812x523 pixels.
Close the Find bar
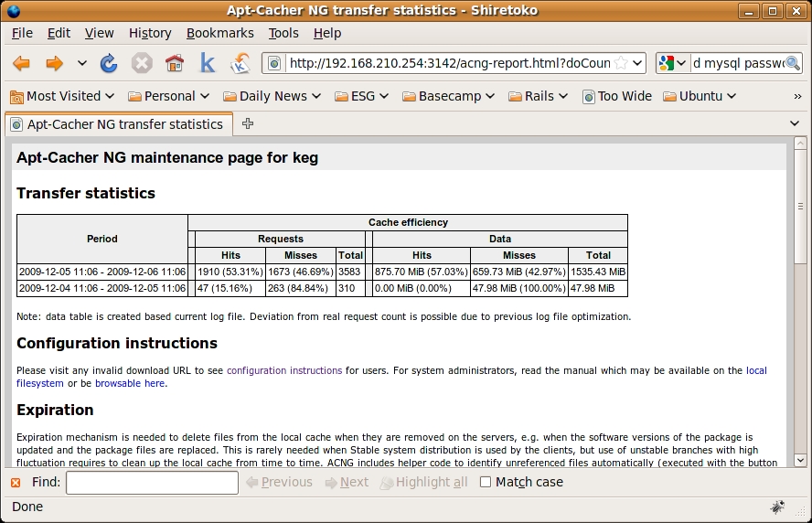16,482
